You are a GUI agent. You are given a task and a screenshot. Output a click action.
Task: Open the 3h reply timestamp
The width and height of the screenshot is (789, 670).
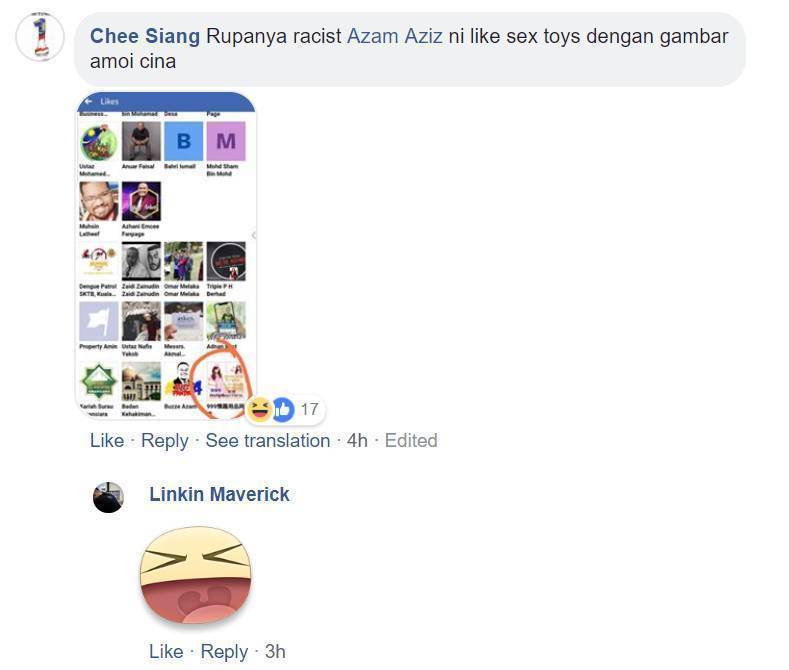275,651
